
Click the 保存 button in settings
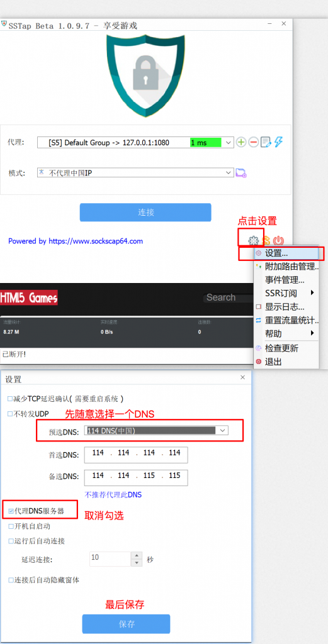pos(126,624)
